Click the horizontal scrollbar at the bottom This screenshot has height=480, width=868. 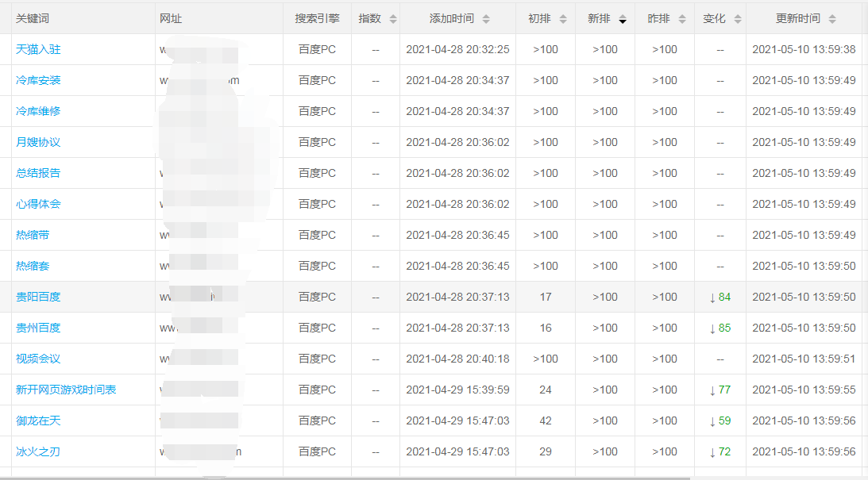pyautogui.click(x=345, y=478)
